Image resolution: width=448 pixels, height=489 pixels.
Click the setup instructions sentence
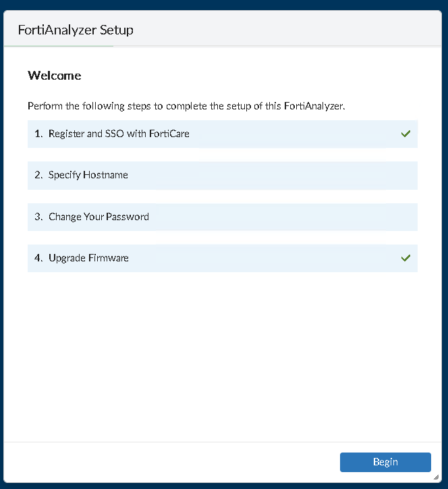[186, 106]
